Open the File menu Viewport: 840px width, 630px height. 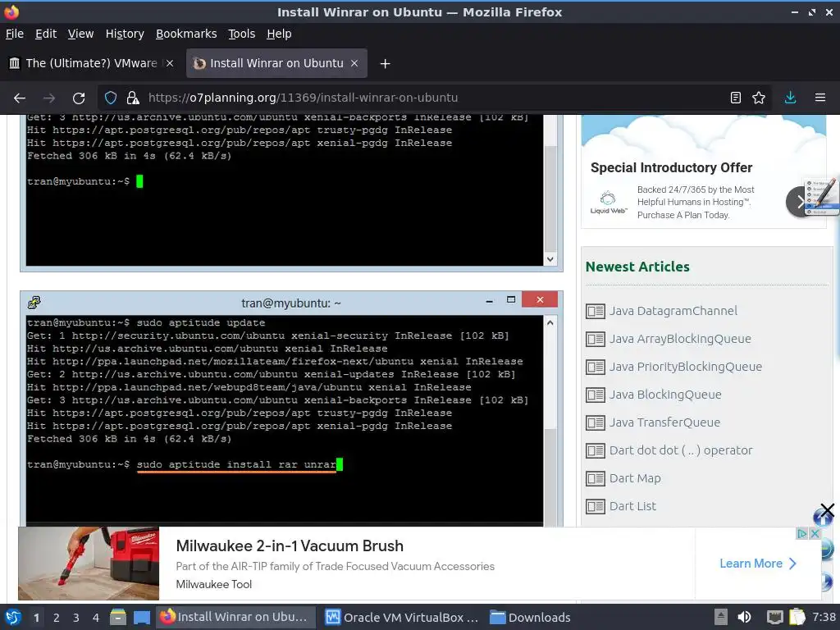coord(15,34)
